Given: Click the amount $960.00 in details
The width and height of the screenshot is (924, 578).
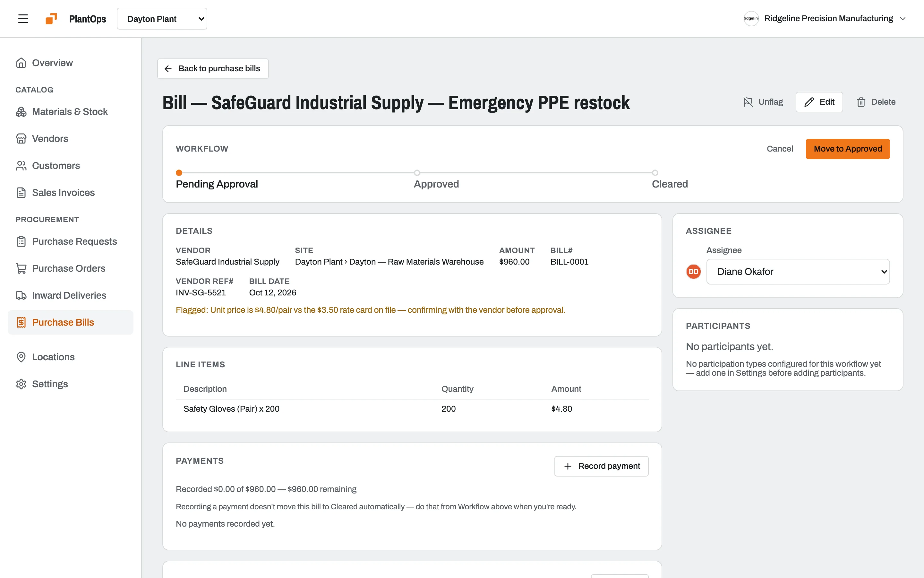Looking at the screenshot, I should tap(514, 262).
